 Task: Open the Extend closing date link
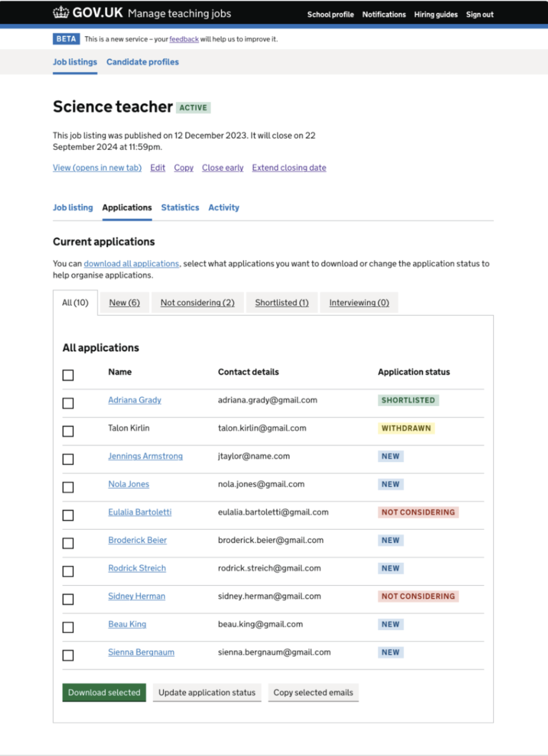289,168
